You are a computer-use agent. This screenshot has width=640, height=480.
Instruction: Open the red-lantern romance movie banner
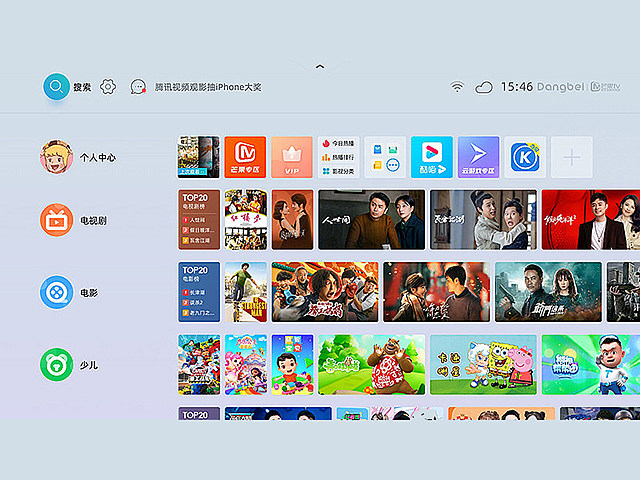click(x=436, y=292)
